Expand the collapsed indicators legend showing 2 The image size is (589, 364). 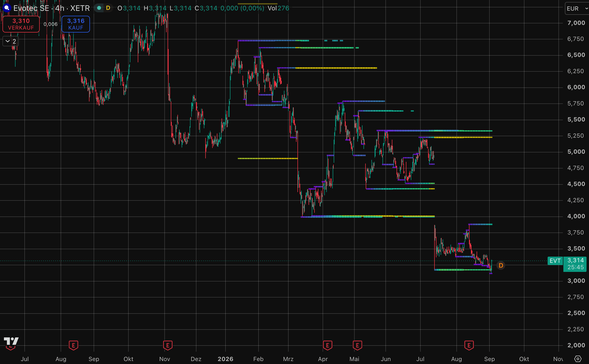pyautogui.click(x=11, y=41)
